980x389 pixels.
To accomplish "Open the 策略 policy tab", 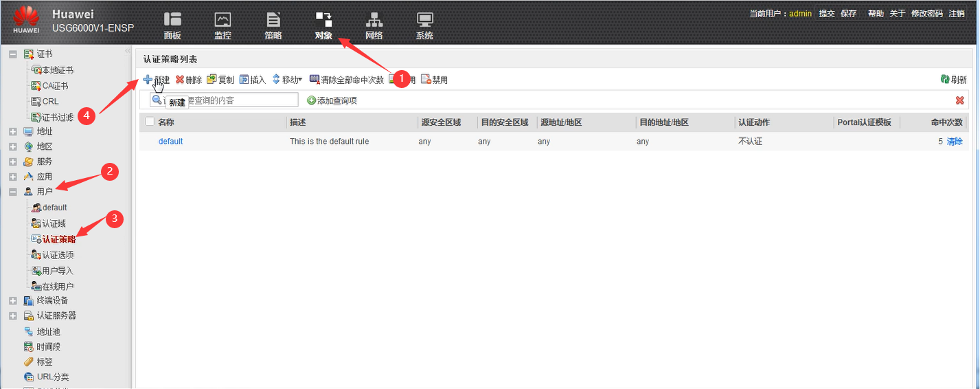I will point(273,26).
